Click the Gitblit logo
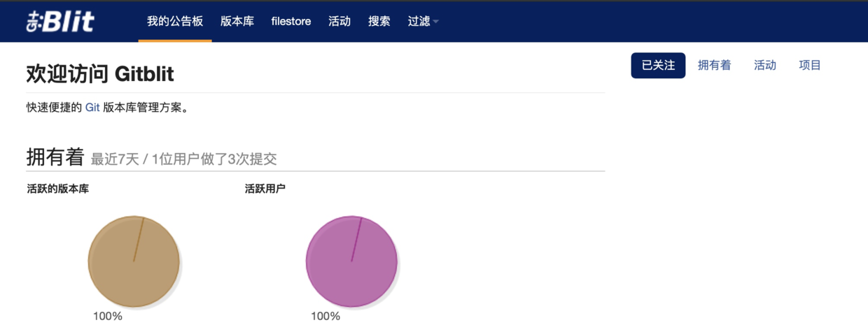The width and height of the screenshot is (868, 332). tap(60, 21)
